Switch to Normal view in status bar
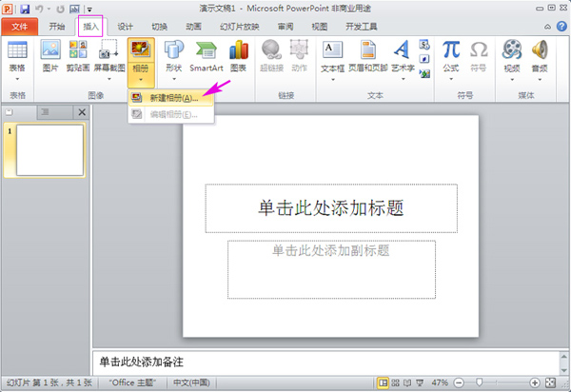The height and width of the screenshot is (392, 571). tap(383, 382)
